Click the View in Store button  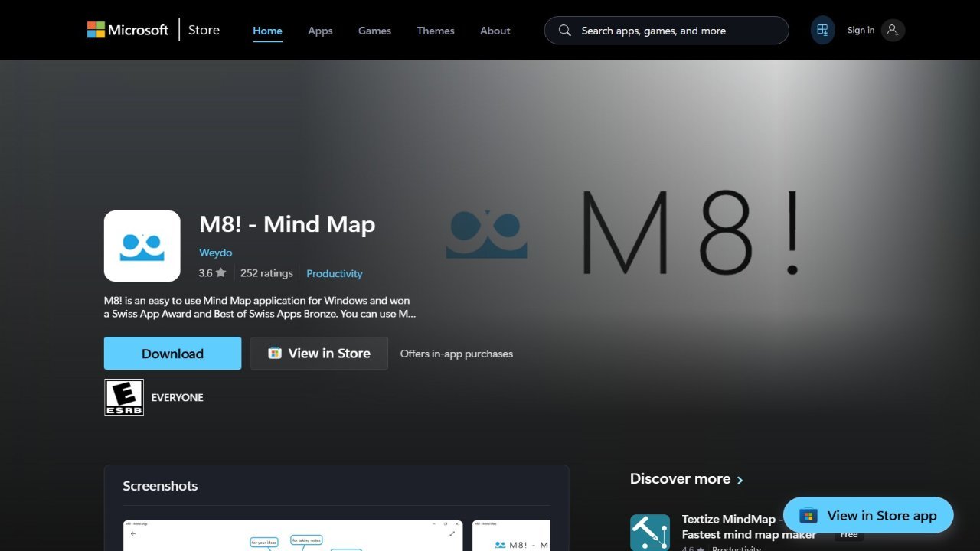[319, 354]
